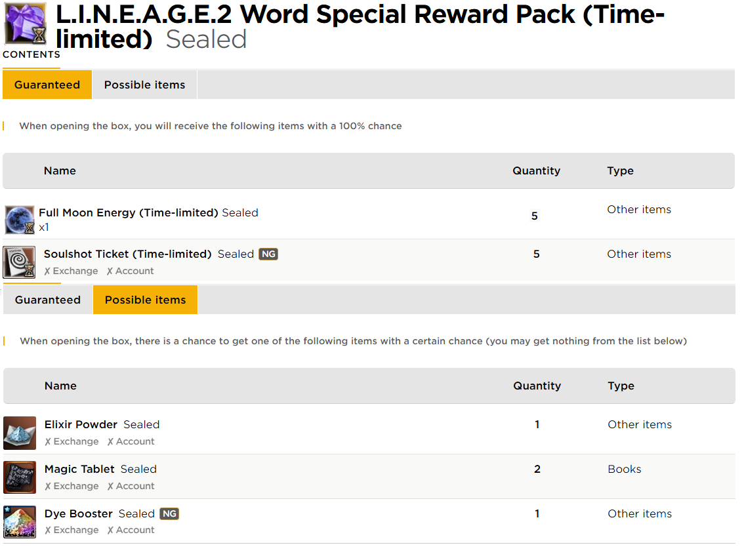Open the Magic Tablet item link
This screenshot has height=560, width=744.
point(79,469)
